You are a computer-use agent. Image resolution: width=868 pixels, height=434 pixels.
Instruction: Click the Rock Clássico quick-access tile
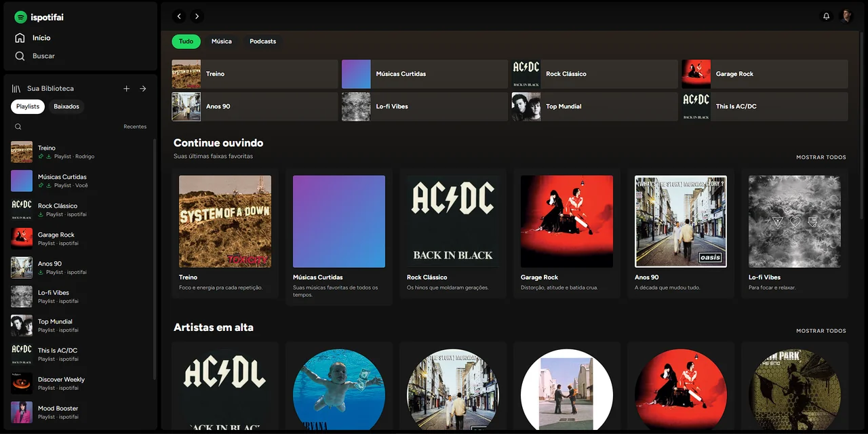595,74
